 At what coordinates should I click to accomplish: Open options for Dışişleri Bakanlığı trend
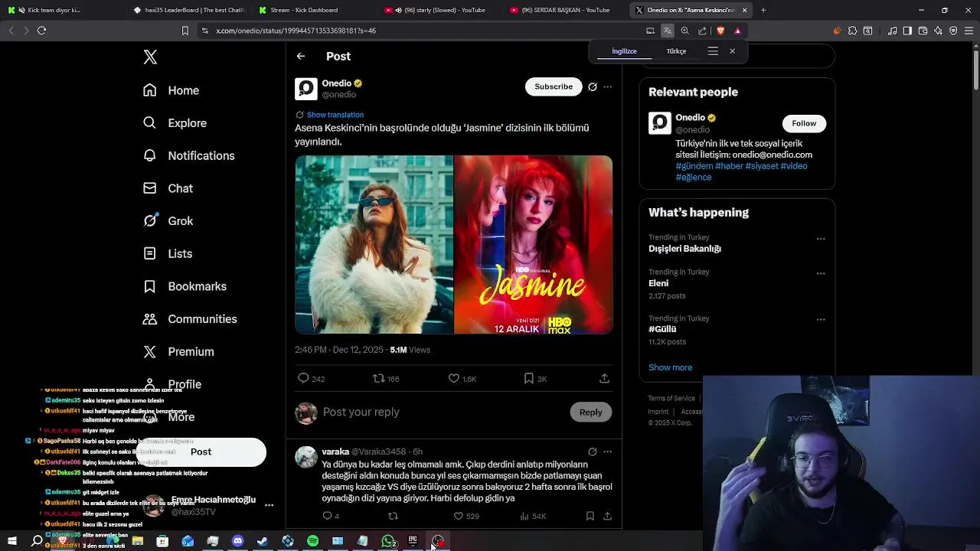[821, 239]
